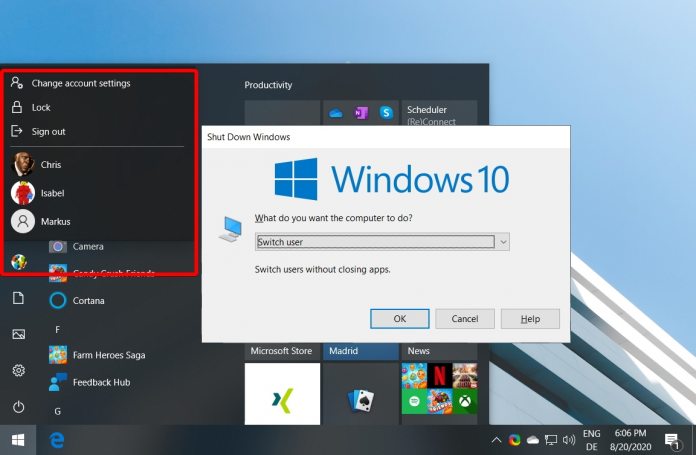This screenshot has height=455, width=696.
Task: Open Documents from Start sidebar
Action: [x=18, y=298]
